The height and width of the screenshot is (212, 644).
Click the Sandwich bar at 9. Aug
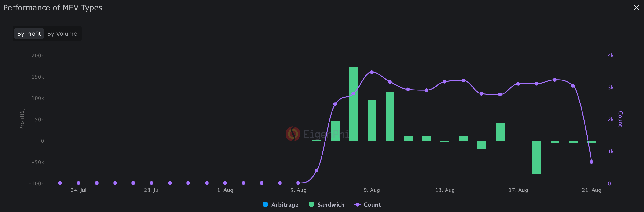372,121
